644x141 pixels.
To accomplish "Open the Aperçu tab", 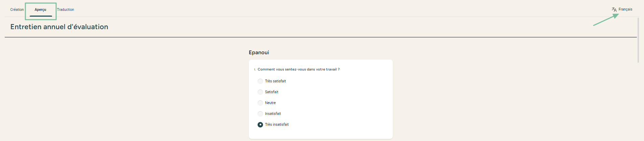I will coord(41,10).
